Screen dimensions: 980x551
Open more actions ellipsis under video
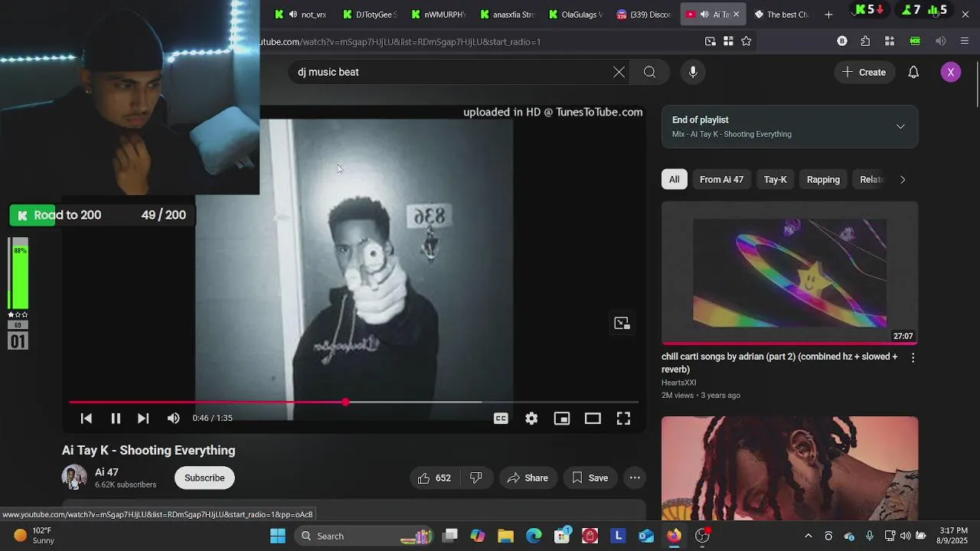coord(635,478)
